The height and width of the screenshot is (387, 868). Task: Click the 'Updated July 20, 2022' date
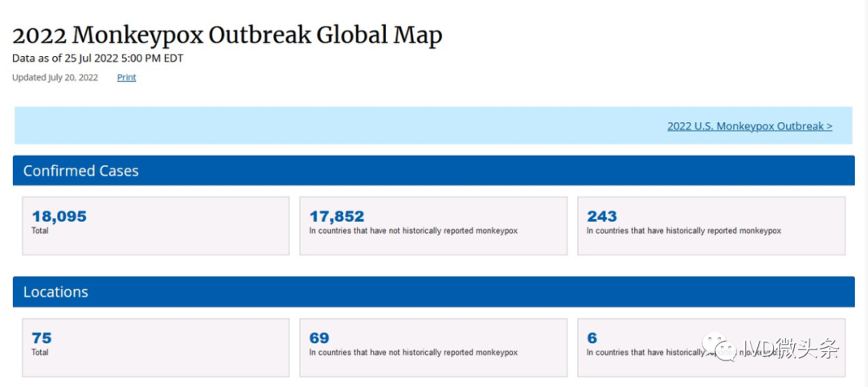[55, 78]
